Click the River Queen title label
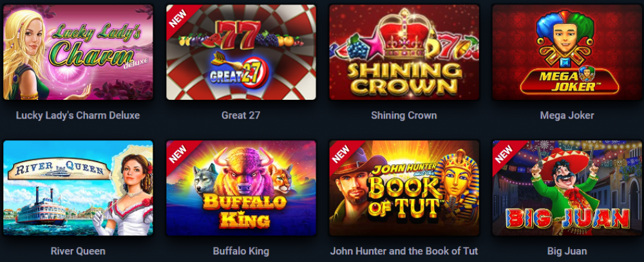The image size is (644, 262). (x=78, y=251)
